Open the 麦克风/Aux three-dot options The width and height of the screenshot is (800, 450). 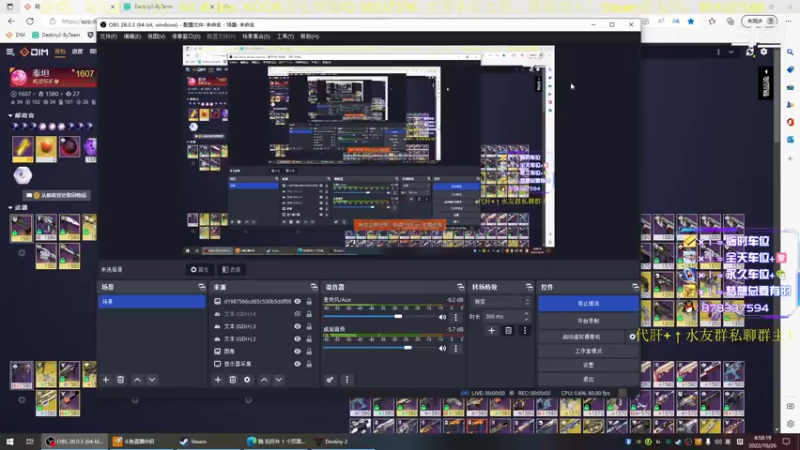(456, 317)
